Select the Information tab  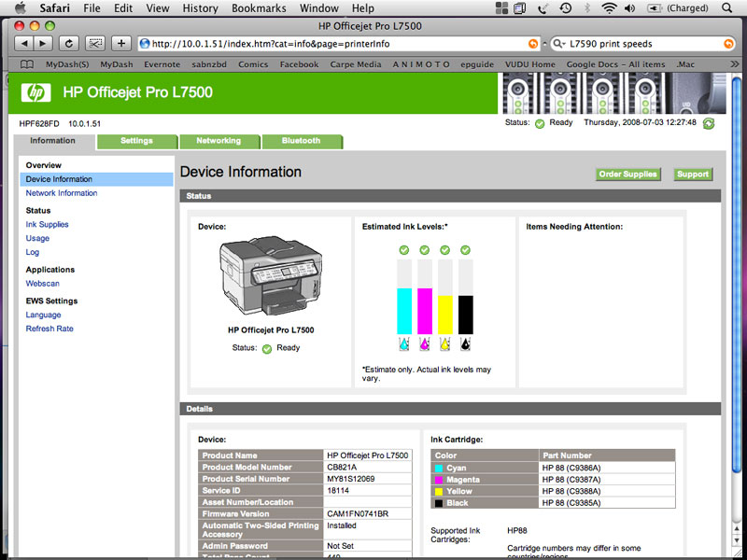53,141
